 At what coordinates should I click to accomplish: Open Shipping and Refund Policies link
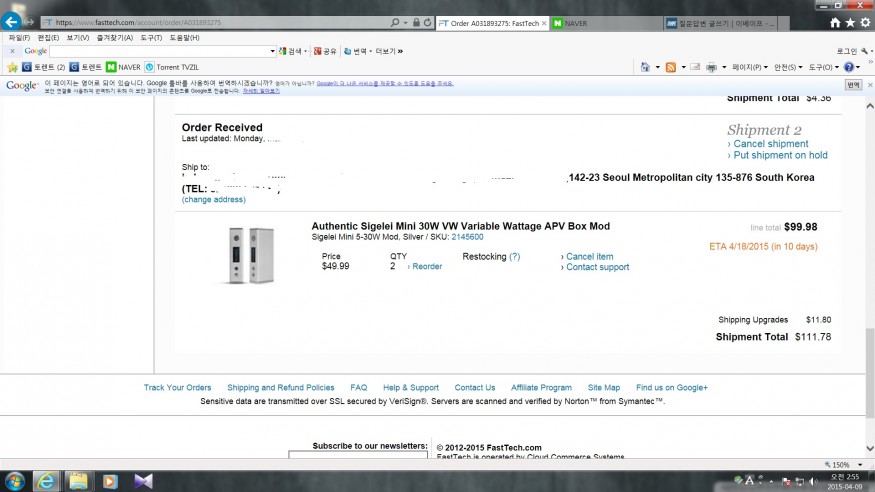pos(281,388)
